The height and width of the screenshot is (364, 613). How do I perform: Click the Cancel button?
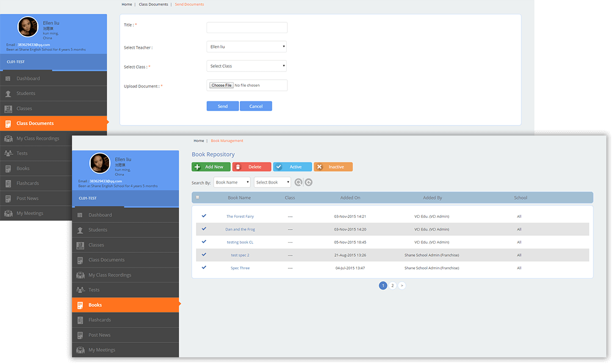(x=256, y=106)
